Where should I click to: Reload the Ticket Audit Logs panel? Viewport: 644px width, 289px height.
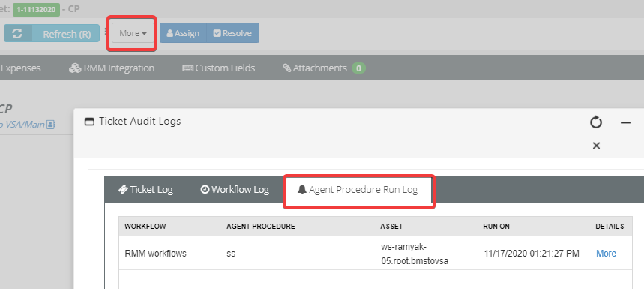(596, 122)
